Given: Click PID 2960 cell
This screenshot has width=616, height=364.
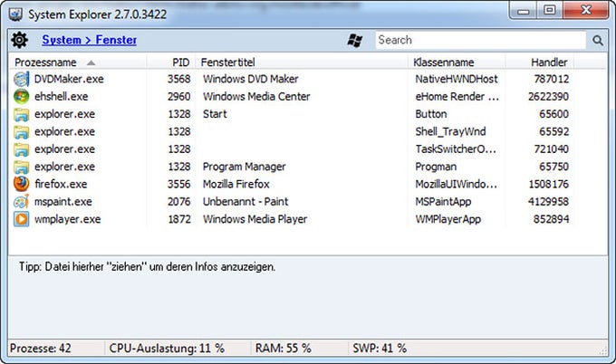Looking at the screenshot, I should pos(179,97).
